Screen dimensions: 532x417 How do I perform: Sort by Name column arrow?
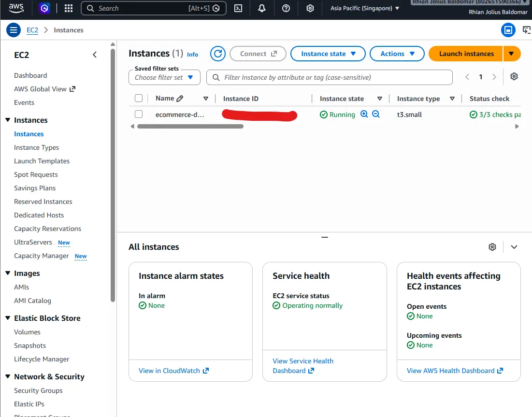click(x=206, y=99)
